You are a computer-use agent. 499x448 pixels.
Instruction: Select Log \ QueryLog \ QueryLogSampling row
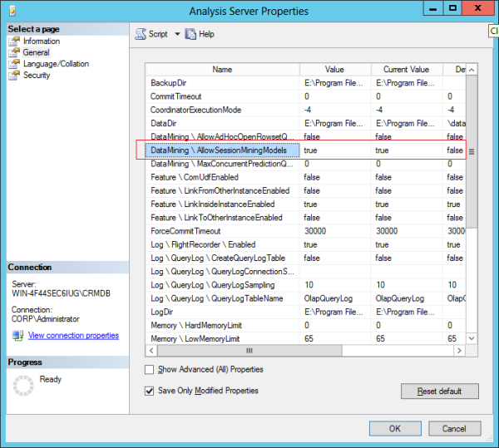click(x=305, y=285)
